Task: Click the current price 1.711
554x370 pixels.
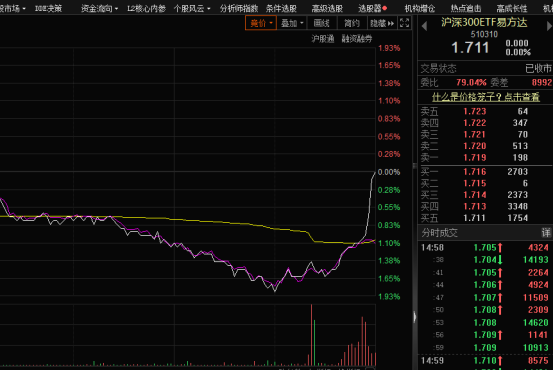Action: click(x=470, y=47)
